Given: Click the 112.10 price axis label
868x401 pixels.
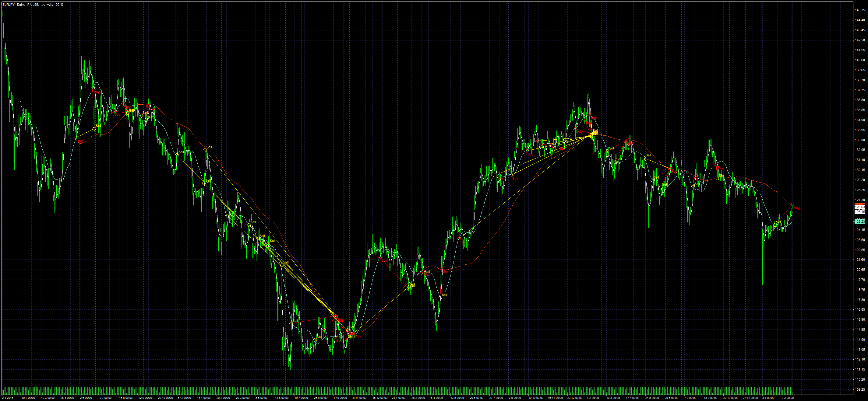Looking at the screenshot, I should [x=859, y=360].
